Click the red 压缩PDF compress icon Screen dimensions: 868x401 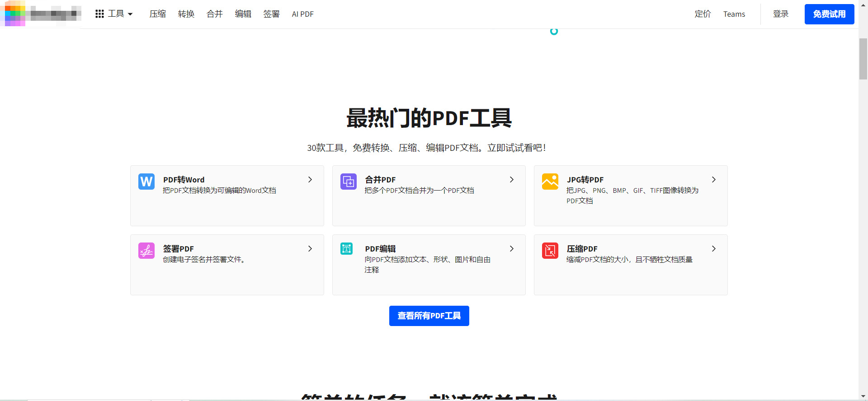[550, 251]
